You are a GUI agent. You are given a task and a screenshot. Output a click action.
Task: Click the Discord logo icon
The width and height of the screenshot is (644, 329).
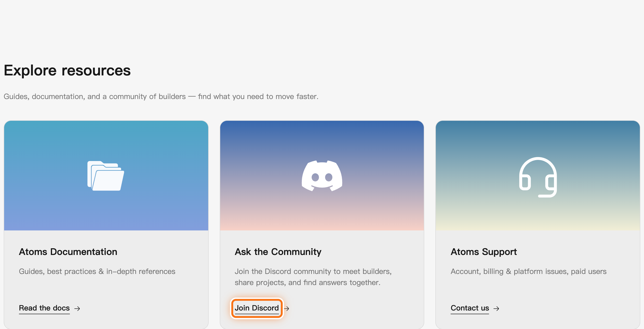click(x=322, y=176)
